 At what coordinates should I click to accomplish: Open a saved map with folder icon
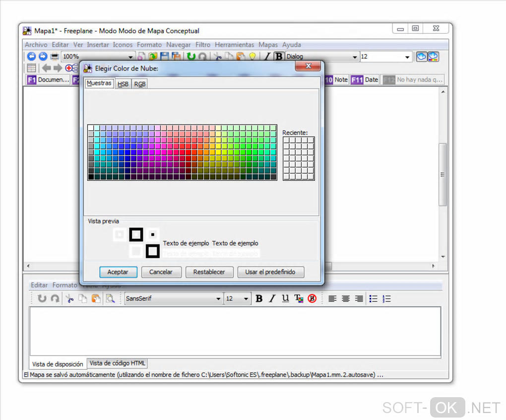153,57
